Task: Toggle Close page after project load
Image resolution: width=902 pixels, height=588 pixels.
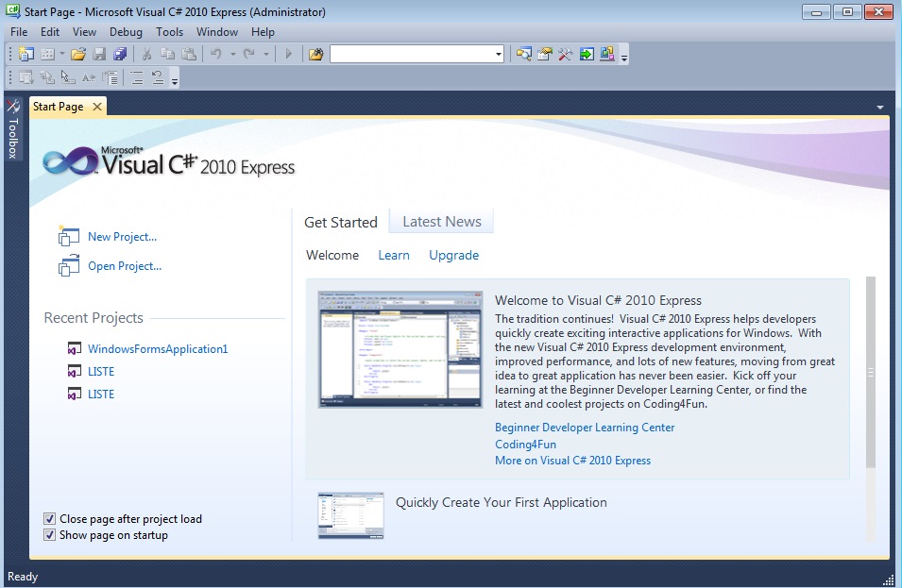Action: click(x=50, y=518)
